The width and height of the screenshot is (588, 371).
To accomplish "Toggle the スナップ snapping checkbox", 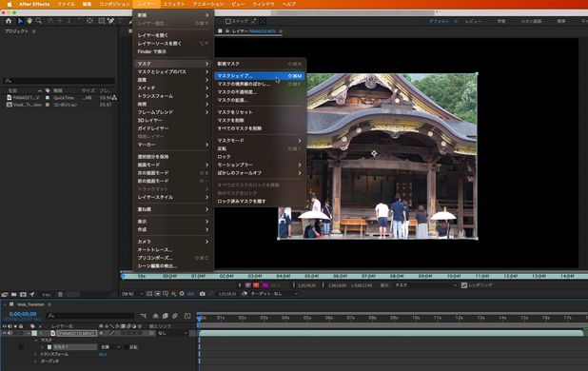I will [x=228, y=21].
